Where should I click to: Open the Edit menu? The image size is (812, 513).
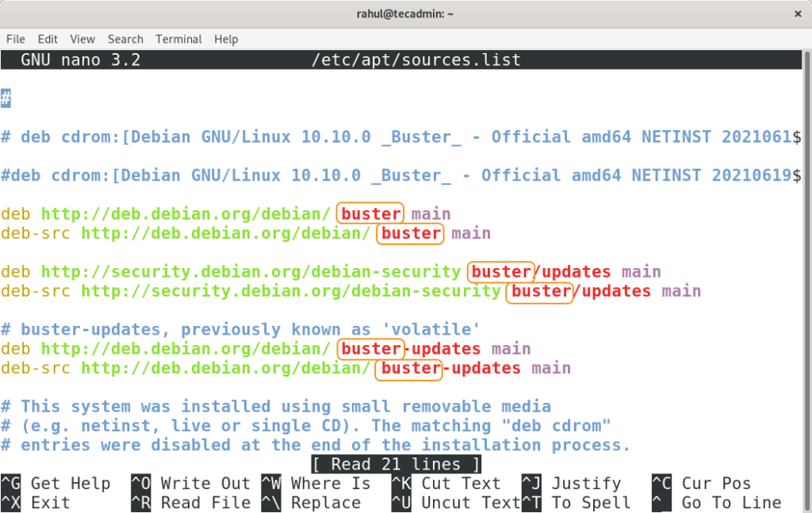pos(48,39)
